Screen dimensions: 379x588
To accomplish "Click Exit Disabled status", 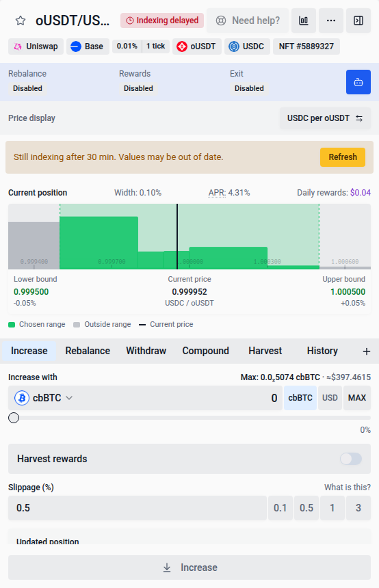I will click(x=249, y=88).
